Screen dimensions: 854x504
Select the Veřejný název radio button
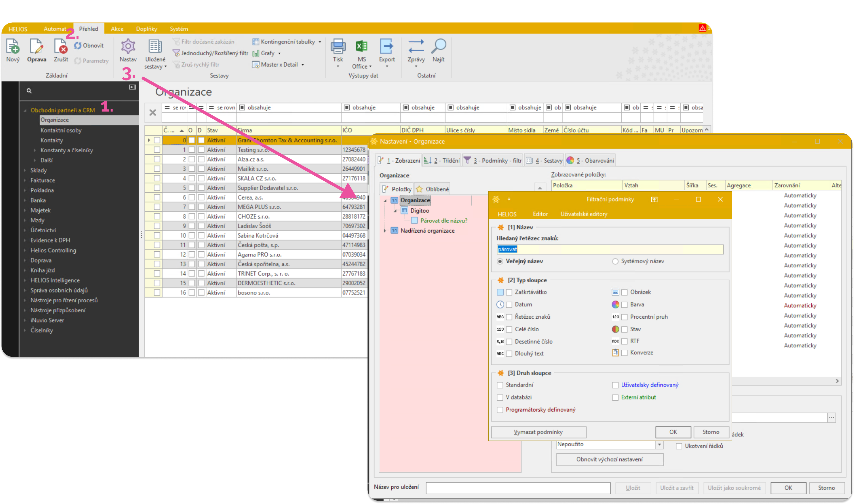500,261
